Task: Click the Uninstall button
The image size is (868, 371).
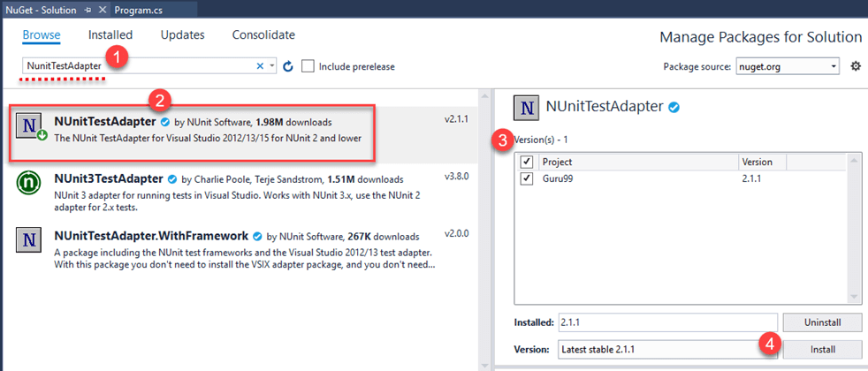Action: tap(822, 322)
